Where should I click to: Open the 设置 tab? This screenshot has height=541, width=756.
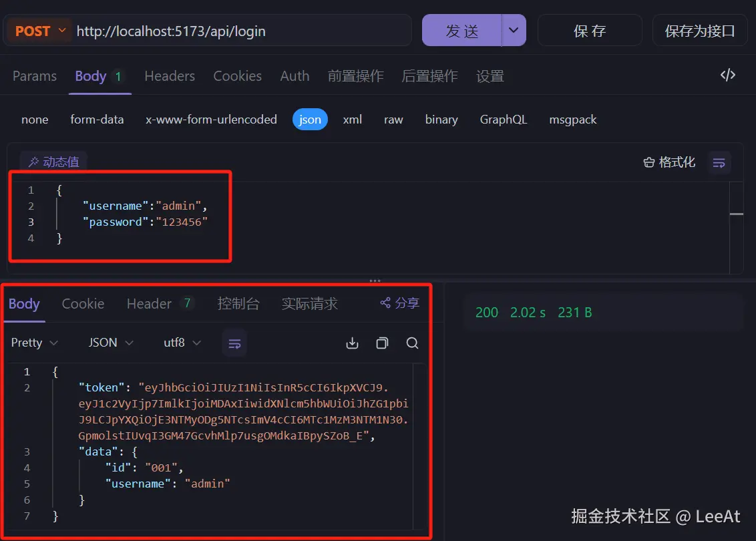490,76
